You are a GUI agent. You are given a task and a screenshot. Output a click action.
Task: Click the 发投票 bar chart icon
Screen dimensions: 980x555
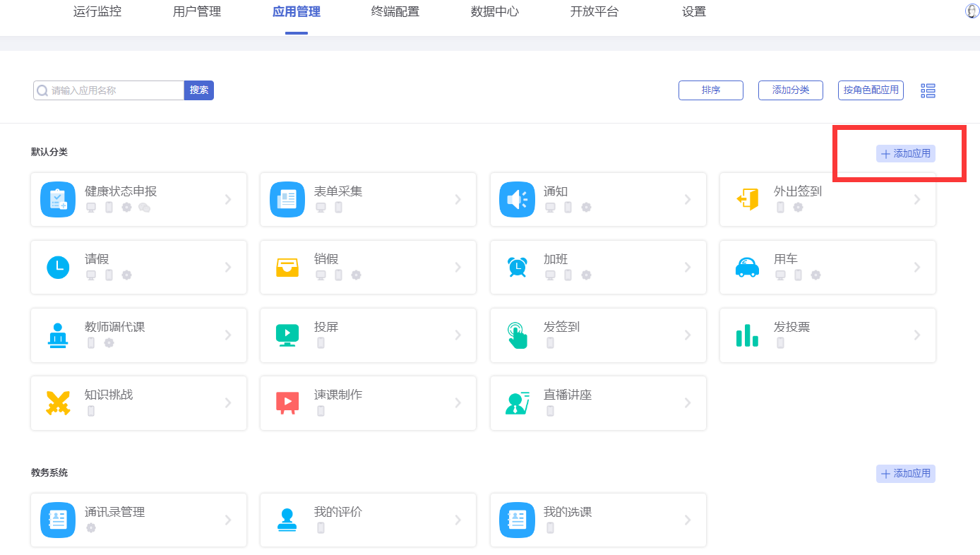pos(747,335)
